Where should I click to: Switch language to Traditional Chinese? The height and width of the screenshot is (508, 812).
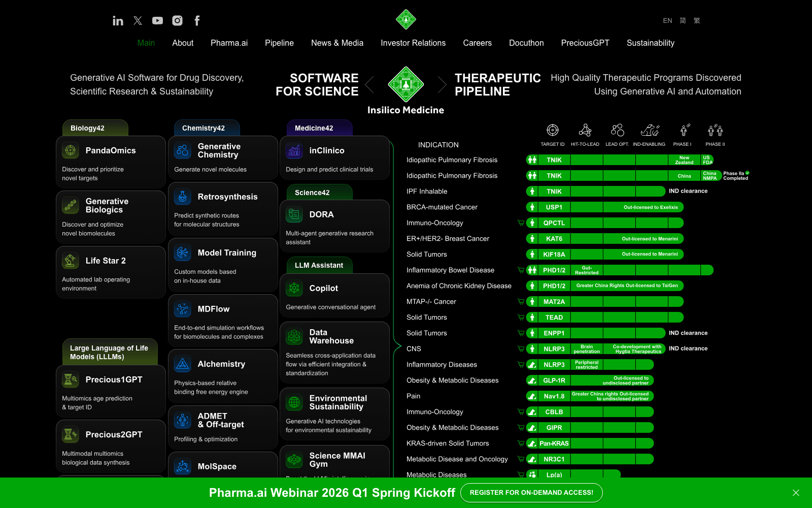697,21
